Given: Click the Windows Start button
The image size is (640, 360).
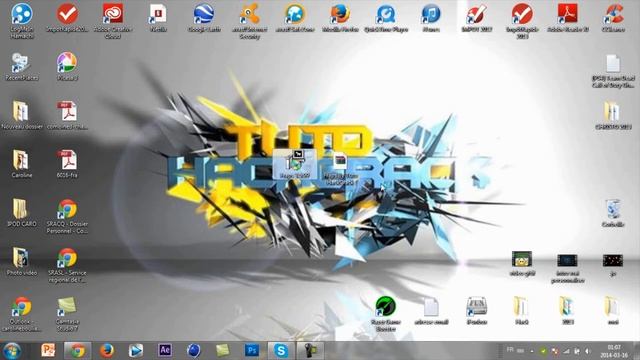Looking at the screenshot, I should pos(12,351).
